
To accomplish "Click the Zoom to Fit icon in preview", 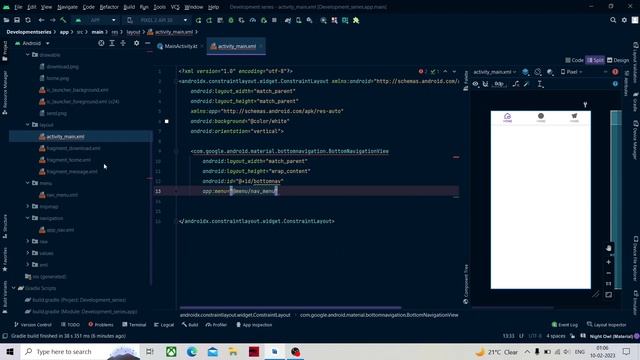I will click(609, 295).
